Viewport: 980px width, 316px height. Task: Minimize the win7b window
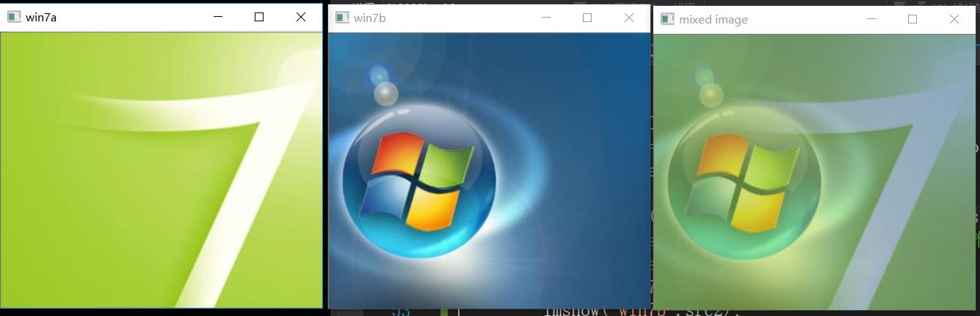pyautogui.click(x=545, y=18)
